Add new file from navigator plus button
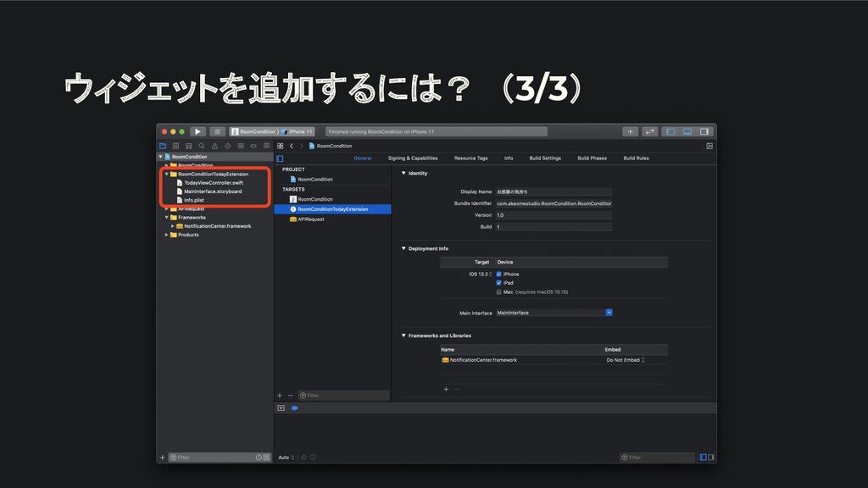Image resolution: width=868 pixels, height=488 pixels. tap(162, 457)
